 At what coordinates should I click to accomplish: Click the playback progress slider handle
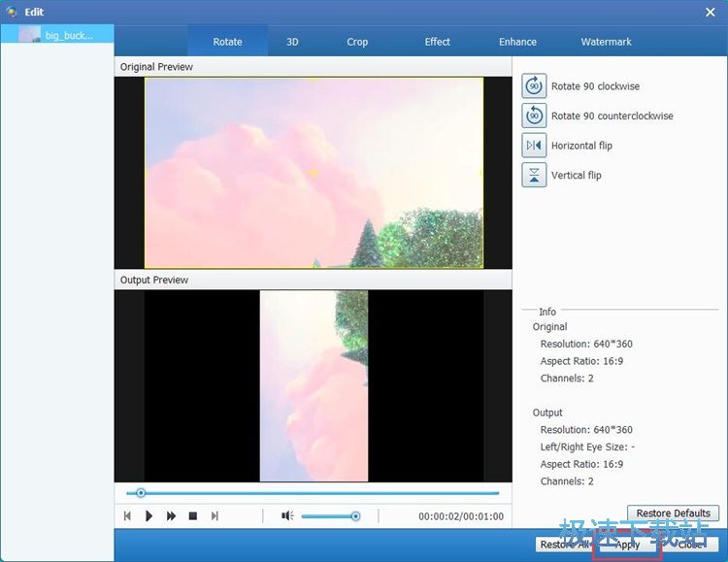[141, 493]
